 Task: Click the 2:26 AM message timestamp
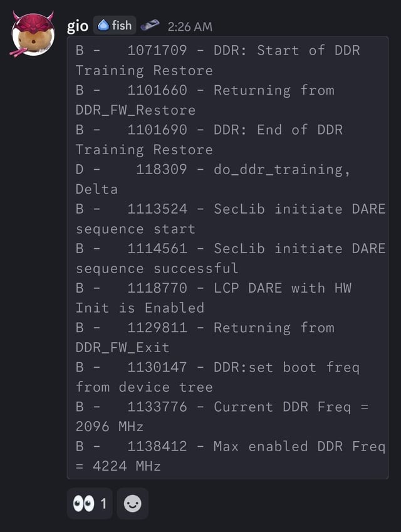click(x=190, y=26)
